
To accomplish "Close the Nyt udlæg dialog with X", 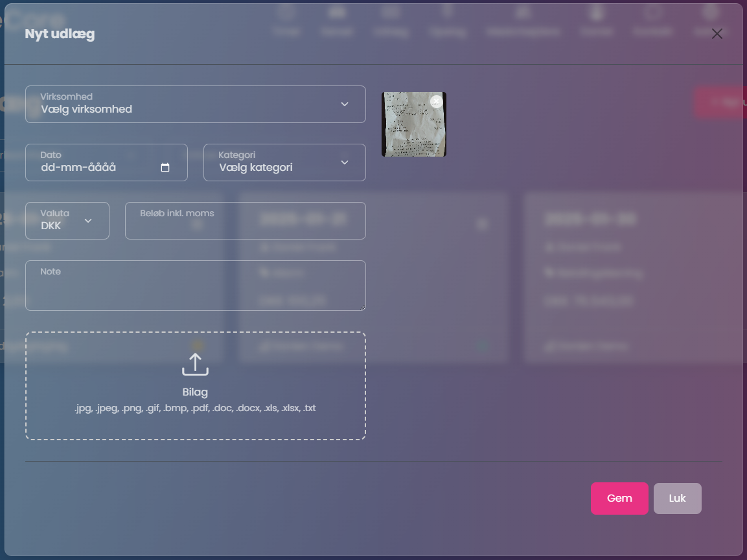I will pyautogui.click(x=717, y=34).
